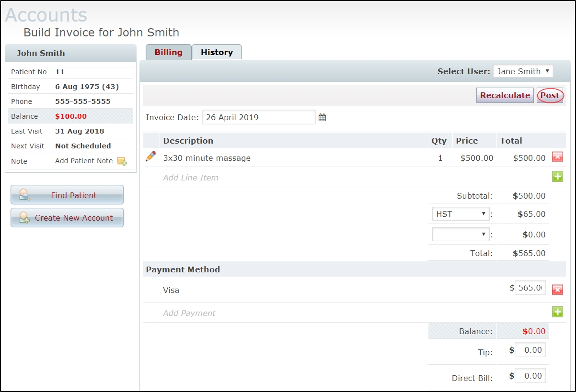The image size is (576, 392).
Task: Click the Payment Method section header
Action: pos(183,269)
